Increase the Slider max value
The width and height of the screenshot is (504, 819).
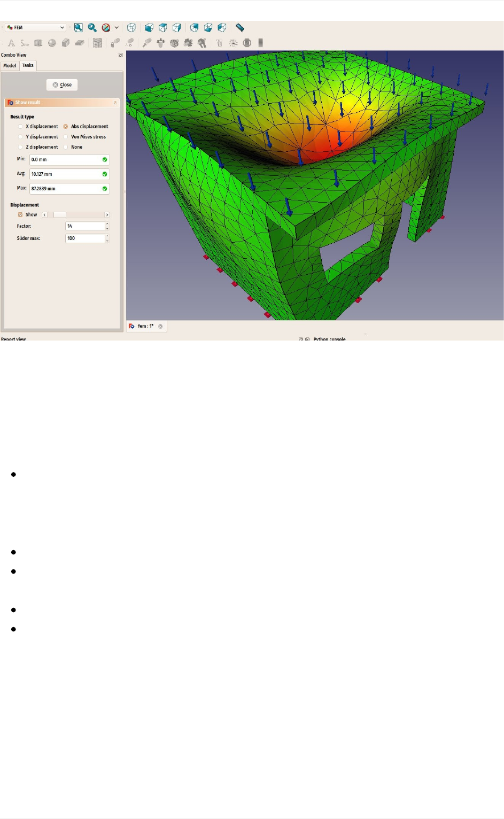tap(107, 236)
